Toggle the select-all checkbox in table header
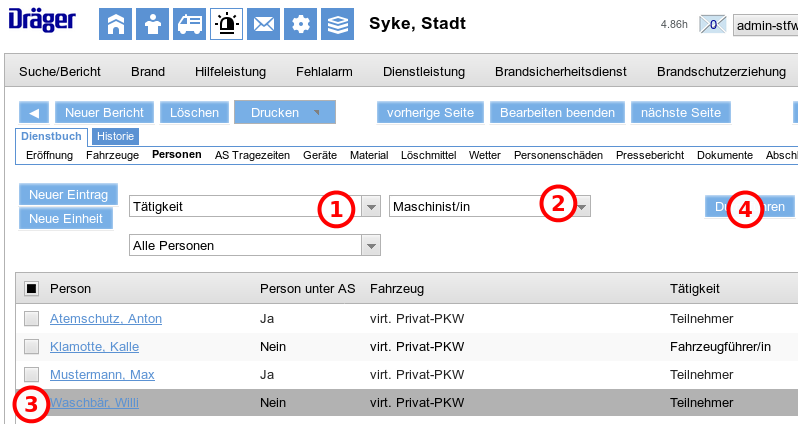798x424 pixels. click(x=32, y=289)
